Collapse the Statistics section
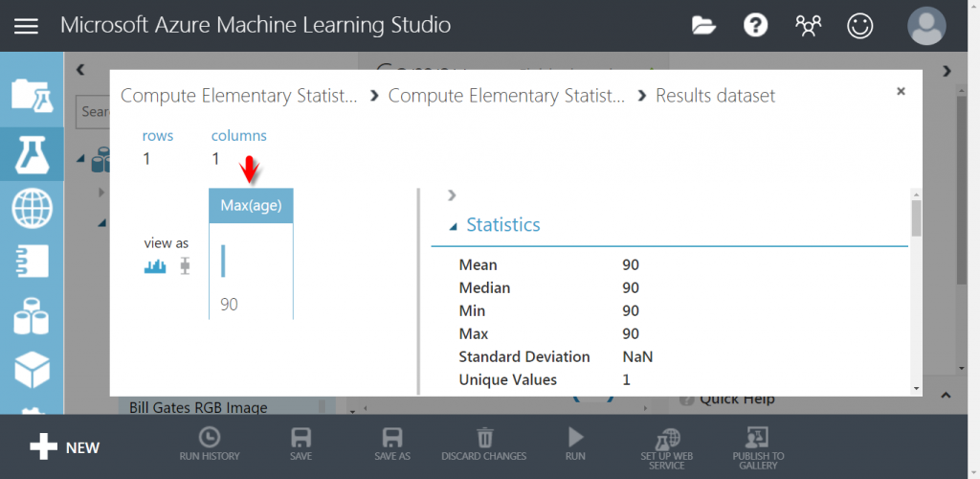Screen dimensions: 980x479 [453, 226]
